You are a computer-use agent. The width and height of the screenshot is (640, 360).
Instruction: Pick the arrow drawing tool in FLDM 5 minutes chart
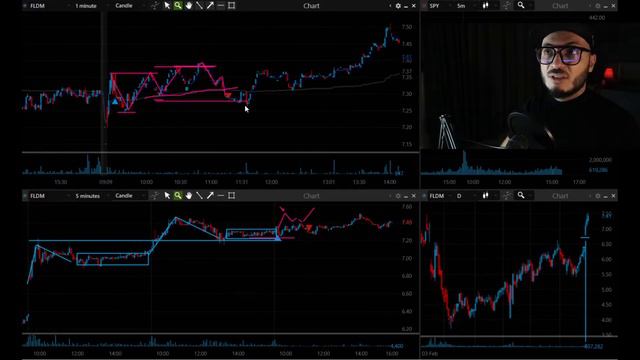[210, 196]
